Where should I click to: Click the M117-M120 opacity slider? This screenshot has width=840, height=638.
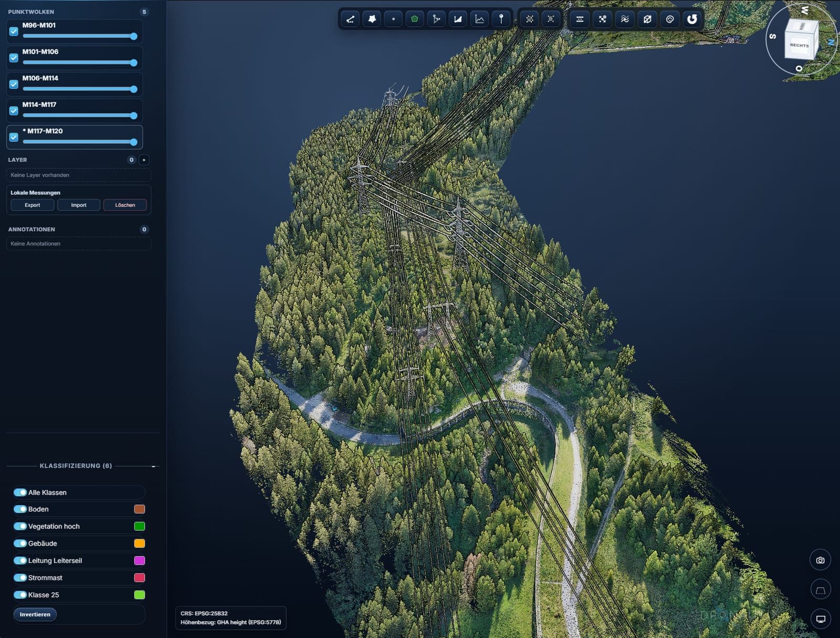pyautogui.click(x=79, y=142)
